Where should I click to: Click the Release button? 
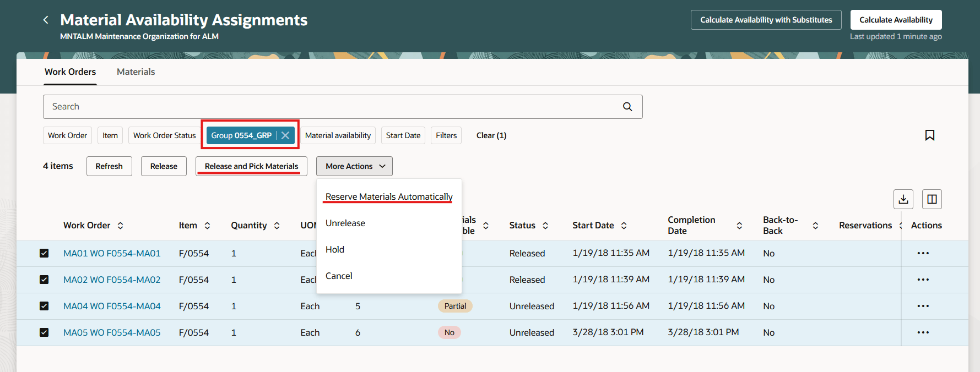[x=164, y=166]
